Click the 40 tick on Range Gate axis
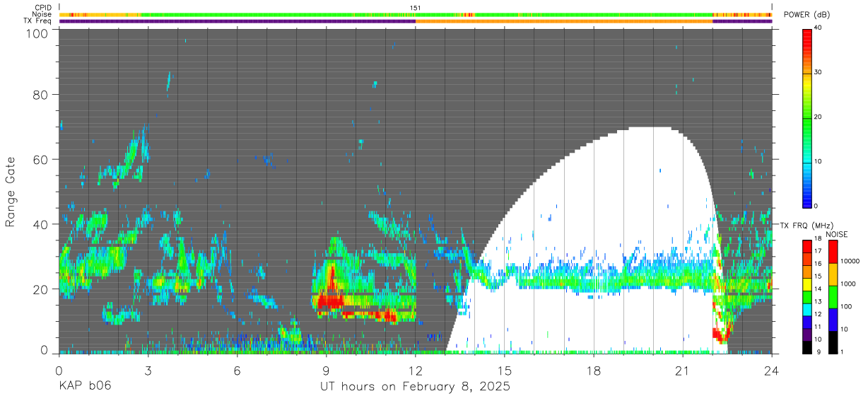868x401 pixels. [x=41, y=224]
